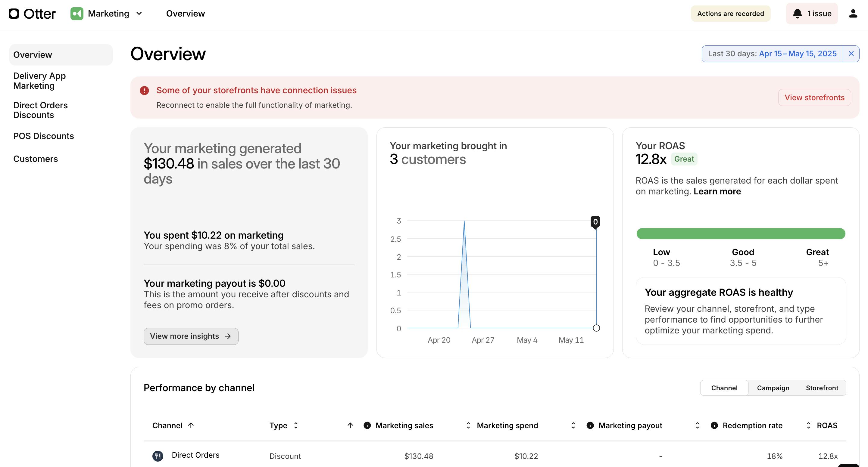Open the Last 30 days date range picker
Screen dimensions: 868x467
pos(772,54)
